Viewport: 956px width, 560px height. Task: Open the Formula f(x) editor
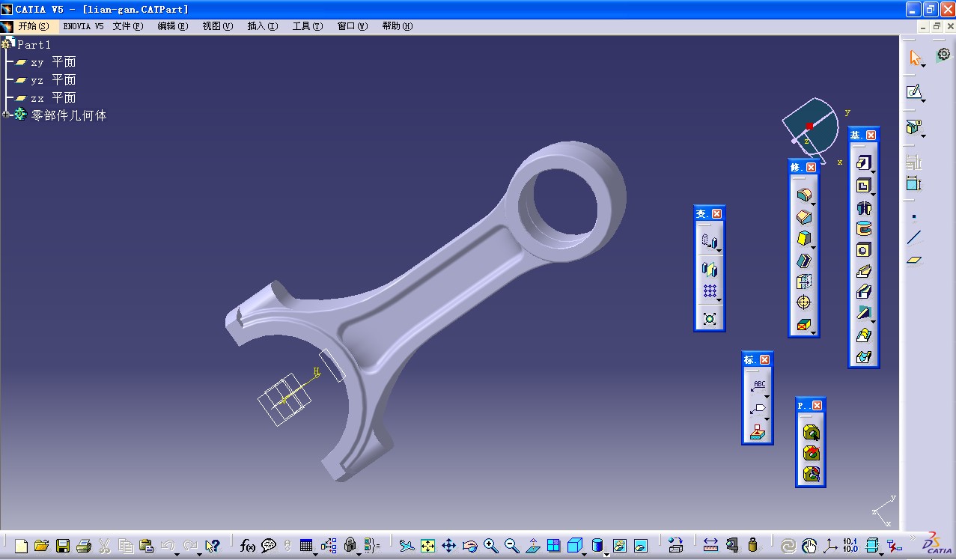point(248,546)
